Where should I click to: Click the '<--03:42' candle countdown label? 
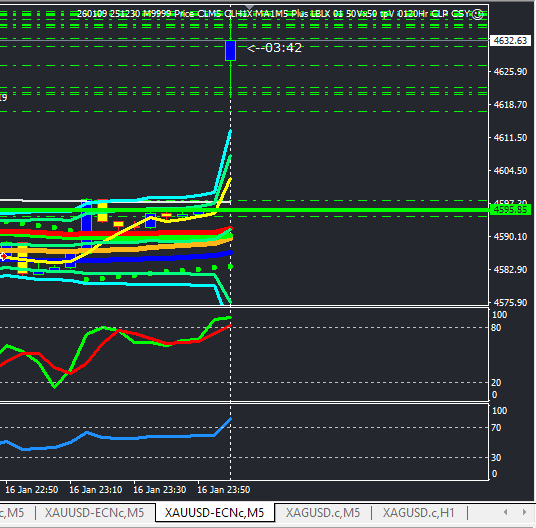[x=274, y=48]
